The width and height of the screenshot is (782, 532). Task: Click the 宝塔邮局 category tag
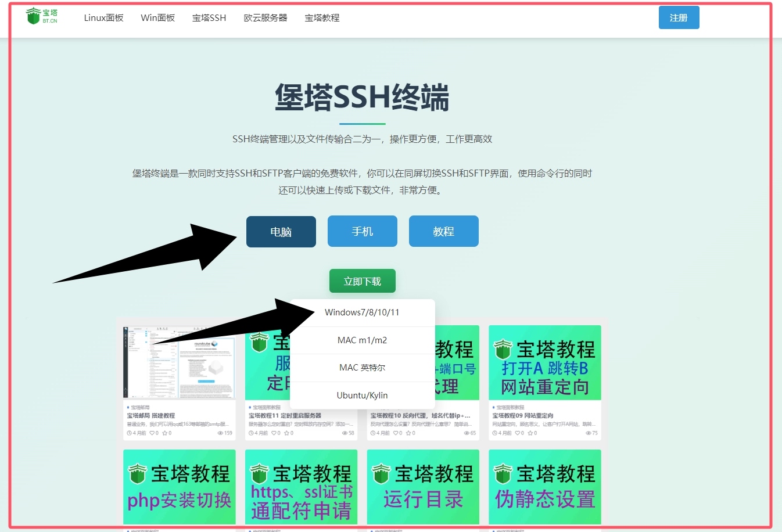139,408
